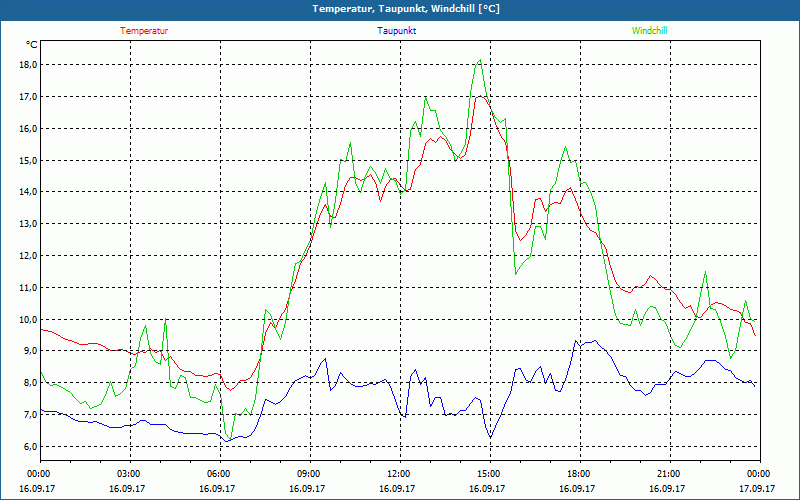800x500 pixels.
Task: Click the 09:00 time axis label
Action: 309,474
